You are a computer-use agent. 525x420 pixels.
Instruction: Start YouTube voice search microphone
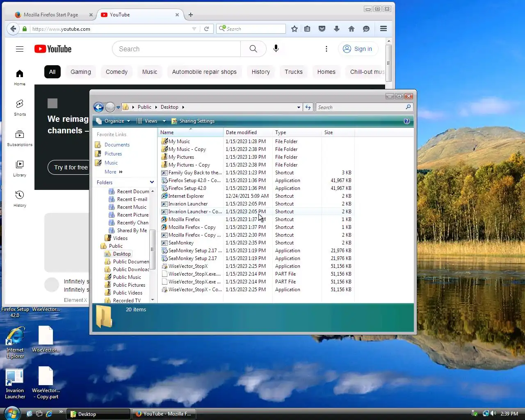pyautogui.click(x=276, y=49)
